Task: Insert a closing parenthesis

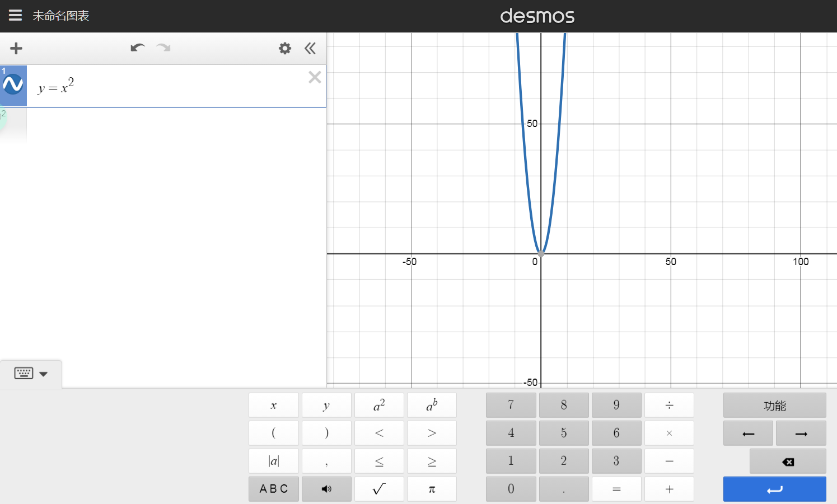Action: point(326,434)
